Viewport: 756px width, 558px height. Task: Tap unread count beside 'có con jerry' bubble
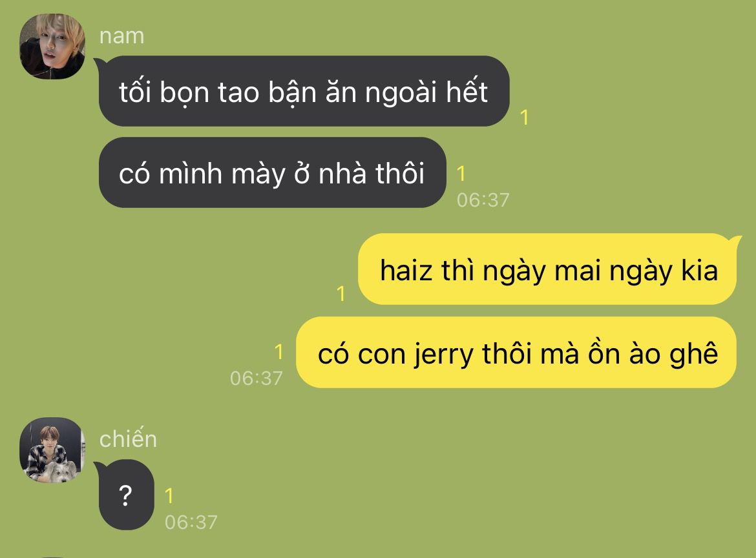[278, 352]
